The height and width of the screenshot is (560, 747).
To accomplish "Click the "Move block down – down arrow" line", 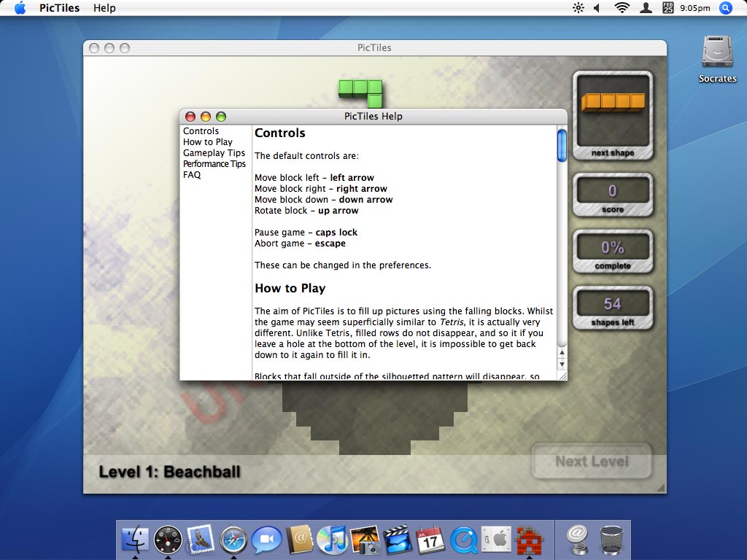I will [x=324, y=200].
